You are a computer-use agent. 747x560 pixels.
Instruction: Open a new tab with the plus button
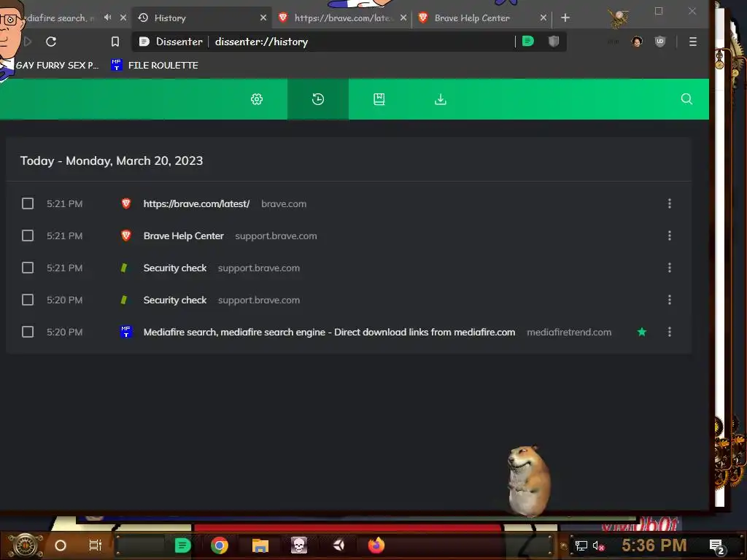(565, 18)
